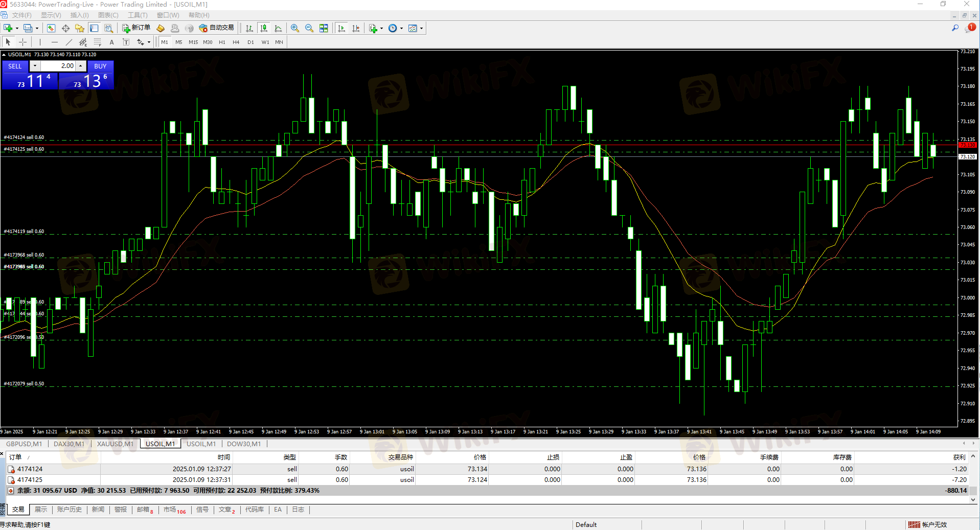Open the 插入(I) menu

79,15
